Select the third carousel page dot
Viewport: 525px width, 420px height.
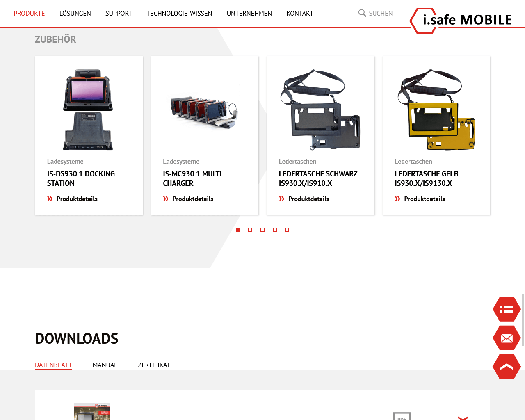[x=262, y=230]
